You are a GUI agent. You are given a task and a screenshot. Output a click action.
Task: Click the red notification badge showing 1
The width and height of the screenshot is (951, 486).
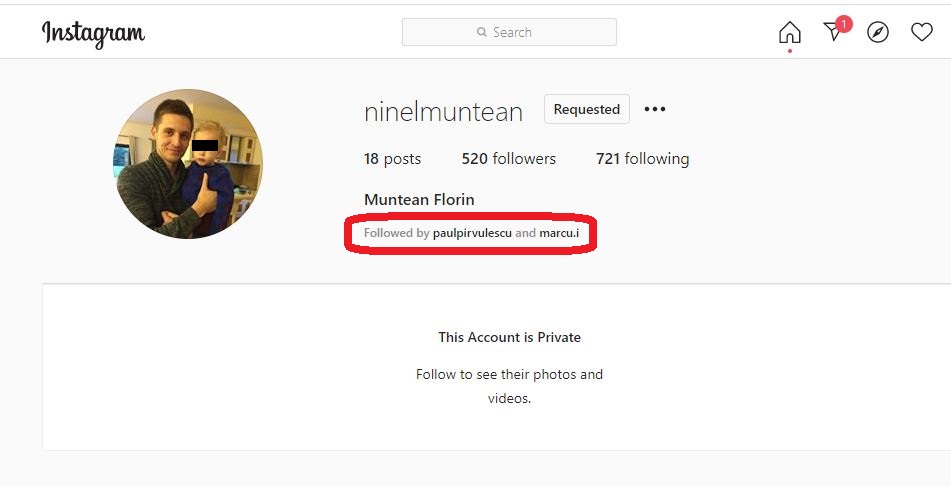(x=844, y=23)
